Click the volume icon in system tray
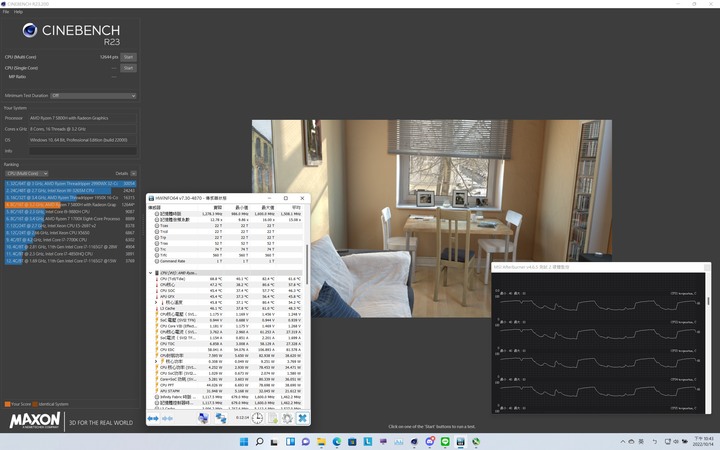The width and height of the screenshot is (720, 450). click(675, 442)
